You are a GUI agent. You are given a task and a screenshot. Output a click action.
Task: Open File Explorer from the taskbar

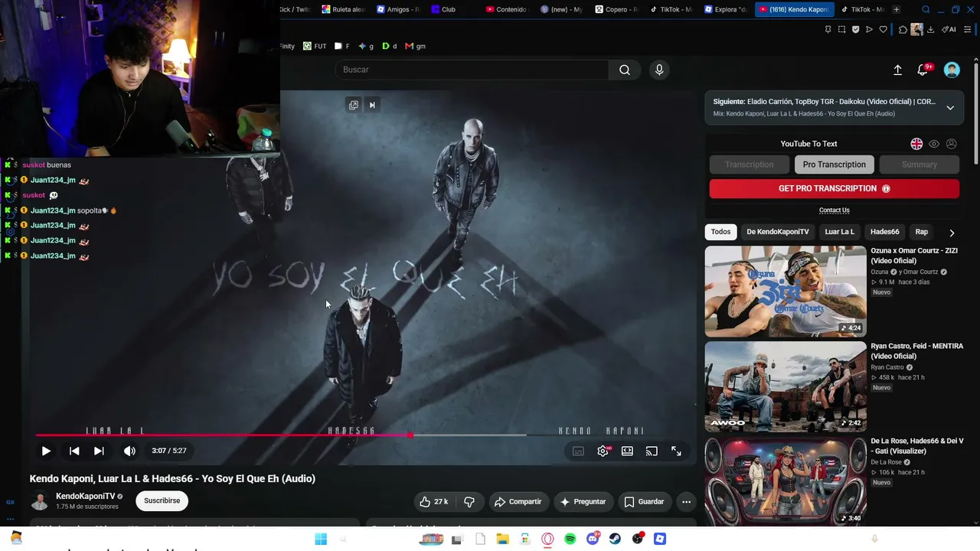[x=502, y=539]
